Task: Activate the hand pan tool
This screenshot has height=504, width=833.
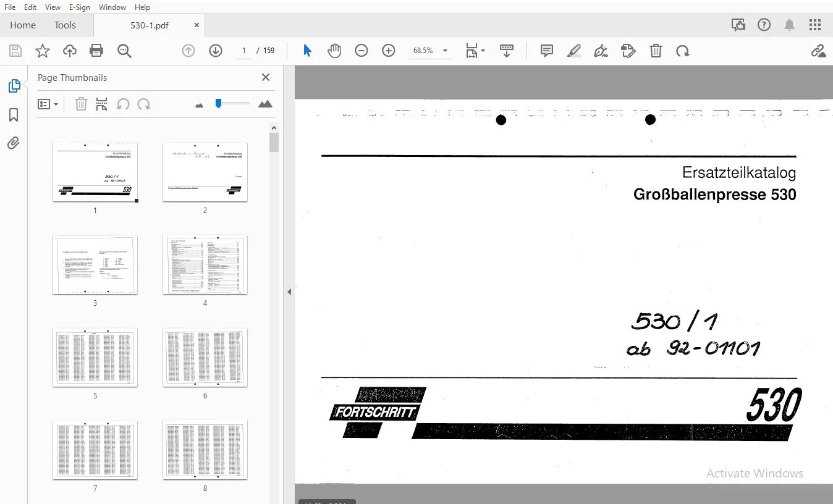Action: pos(334,51)
